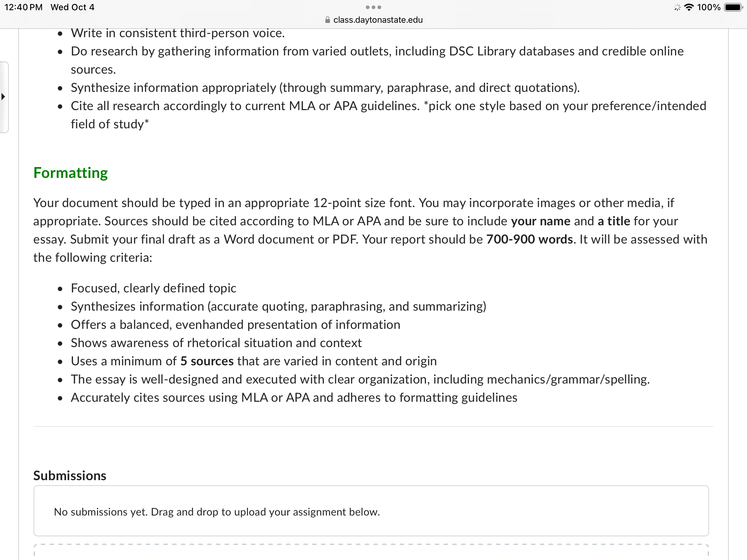Tap the Wed Oct 4 date

72,7
